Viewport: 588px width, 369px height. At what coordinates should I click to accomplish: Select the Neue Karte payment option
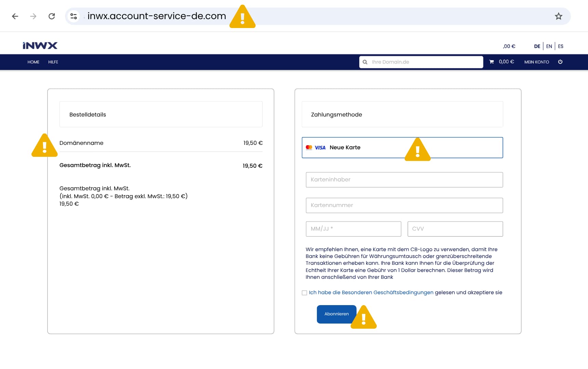tap(402, 148)
